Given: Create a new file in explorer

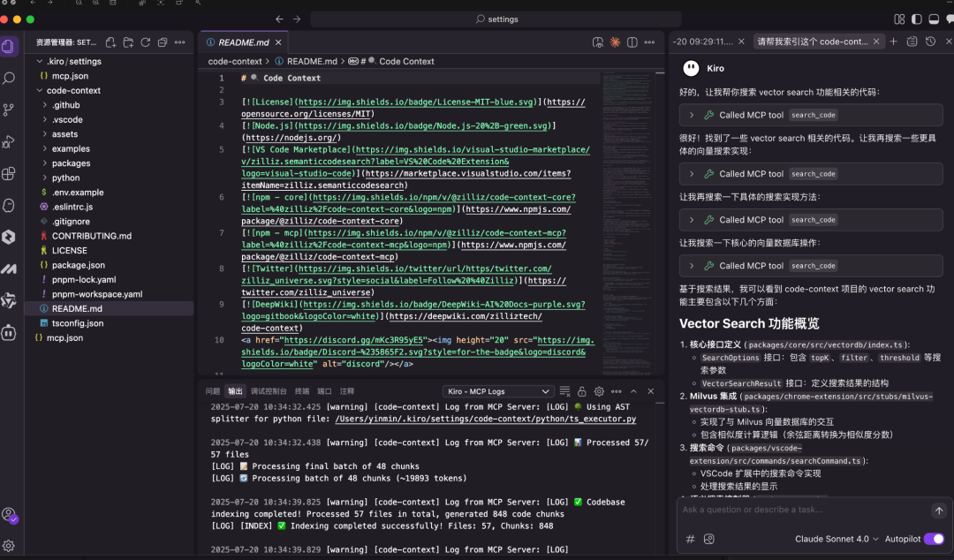Looking at the screenshot, I should (x=110, y=42).
